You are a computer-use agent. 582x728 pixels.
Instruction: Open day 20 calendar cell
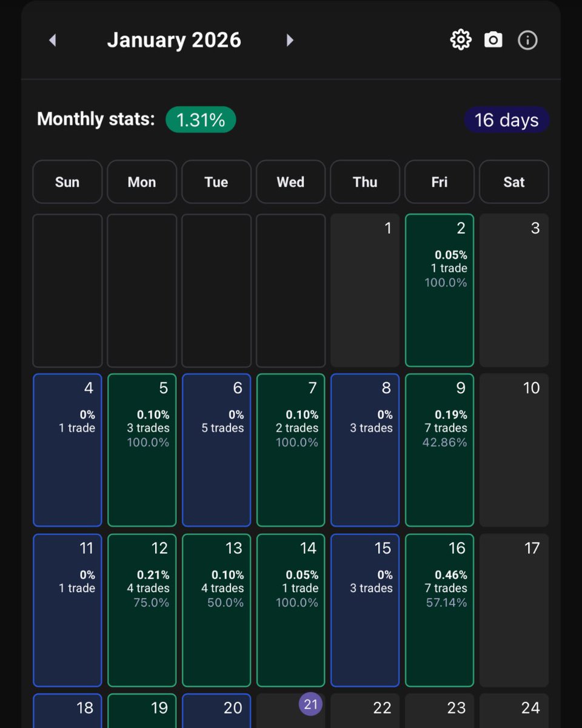[216, 711]
